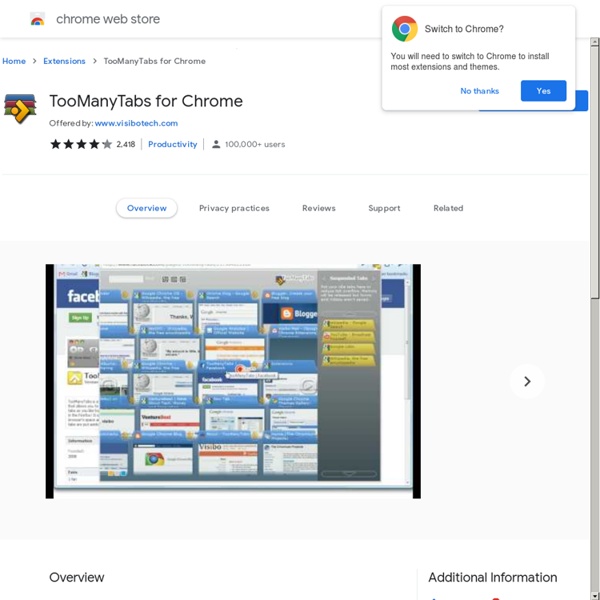Switch to Privacy practices tab
This screenshot has height=600, width=600.
[234, 208]
